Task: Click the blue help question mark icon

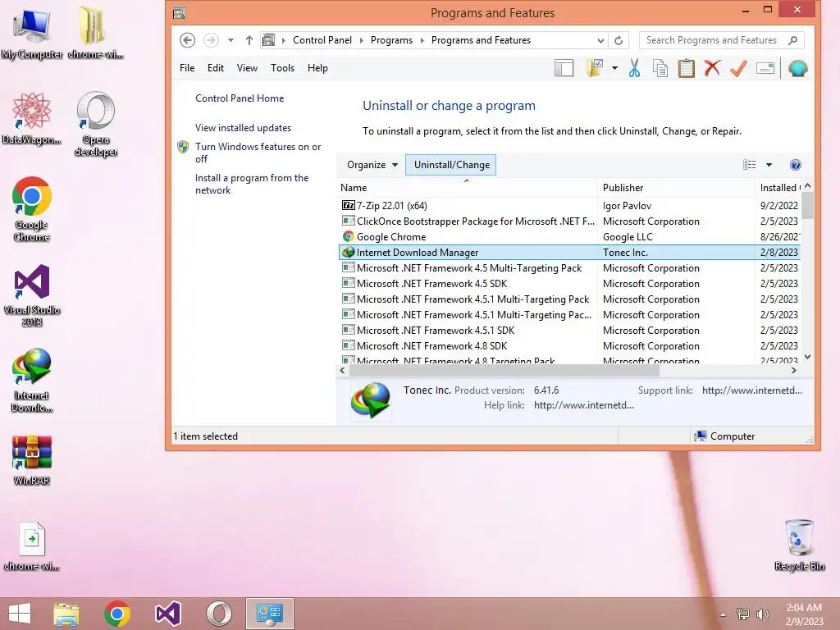Action: click(x=796, y=165)
